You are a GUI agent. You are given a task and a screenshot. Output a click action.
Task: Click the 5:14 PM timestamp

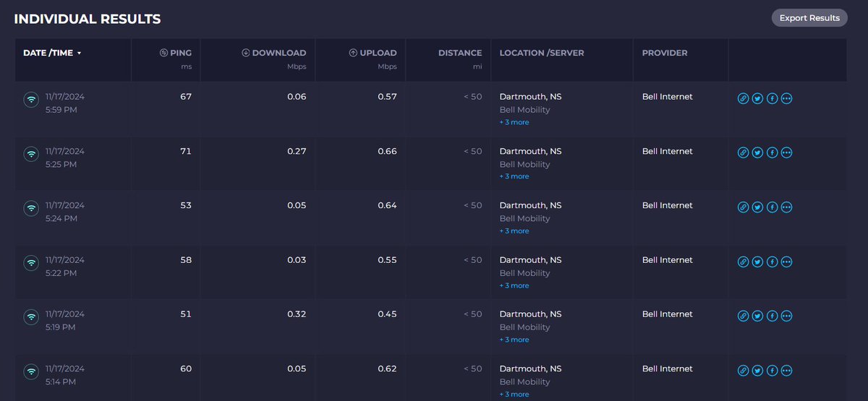(x=61, y=382)
